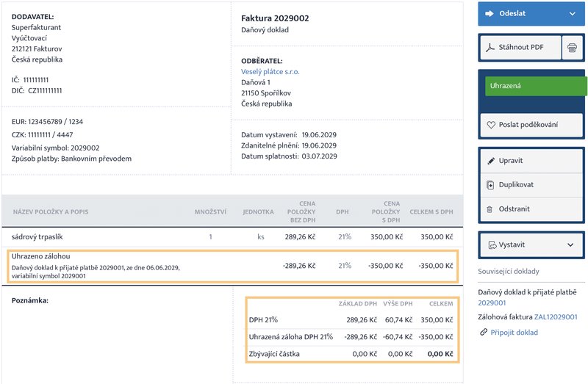The width and height of the screenshot is (588, 384).
Task: Expand the Odeslat dropdown chevron
Action: (572, 13)
